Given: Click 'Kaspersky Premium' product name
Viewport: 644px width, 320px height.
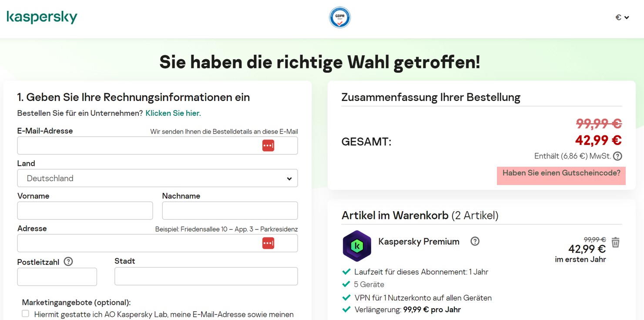Looking at the screenshot, I should coord(419,241).
